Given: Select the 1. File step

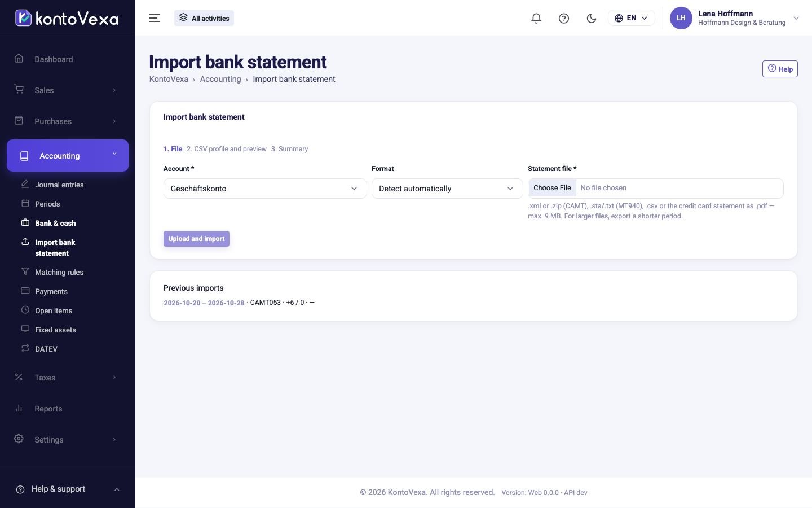Looking at the screenshot, I should tap(173, 149).
